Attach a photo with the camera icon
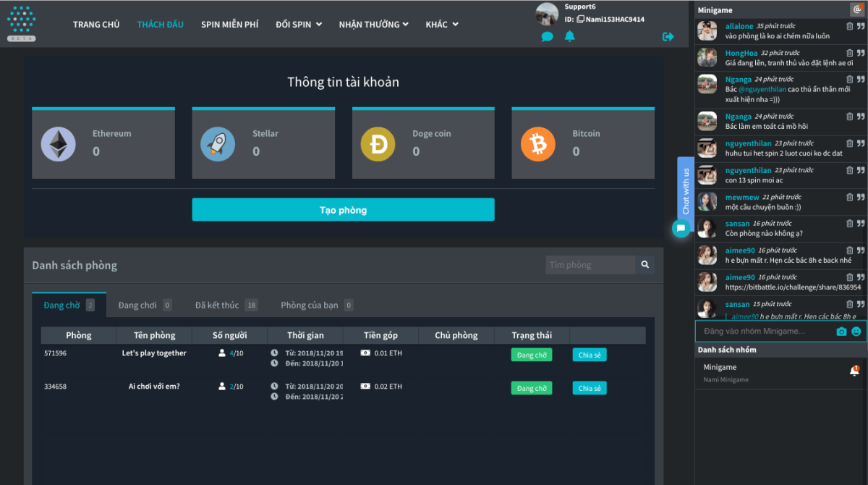Screen dimensions: 868x485 tap(841, 332)
